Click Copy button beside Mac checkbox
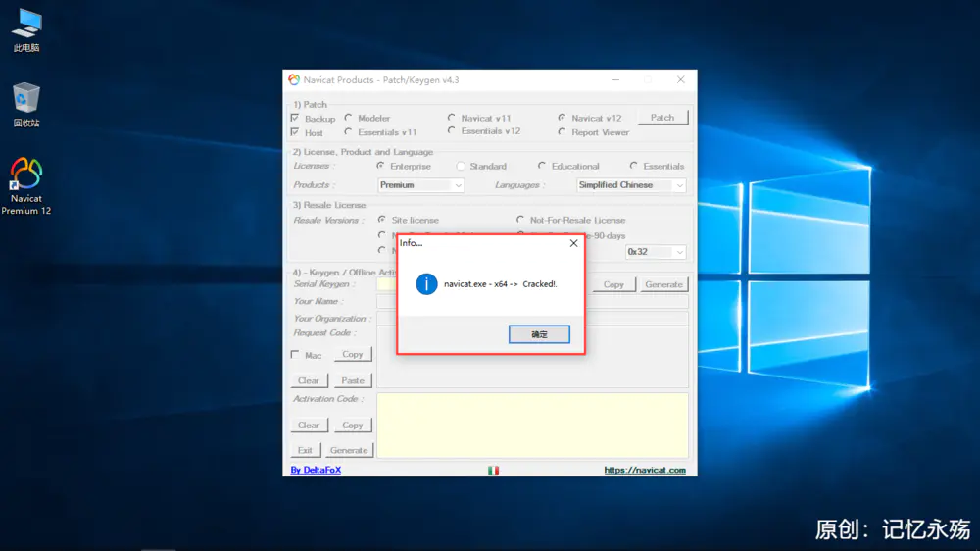Image resolution: width=980 pixels, height=551 pixels. (x=353, y=354)
